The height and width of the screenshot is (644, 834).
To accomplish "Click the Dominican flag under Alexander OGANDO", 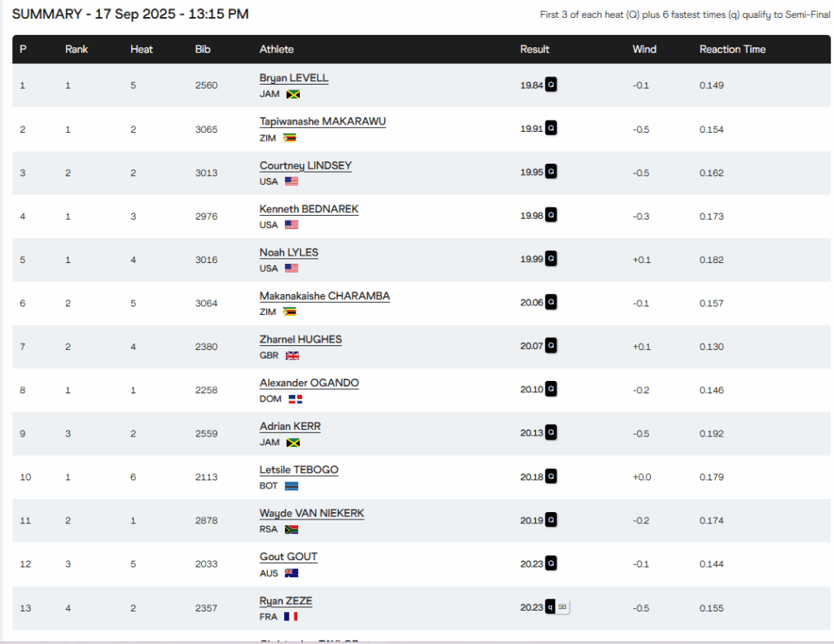I will (296, 399).
